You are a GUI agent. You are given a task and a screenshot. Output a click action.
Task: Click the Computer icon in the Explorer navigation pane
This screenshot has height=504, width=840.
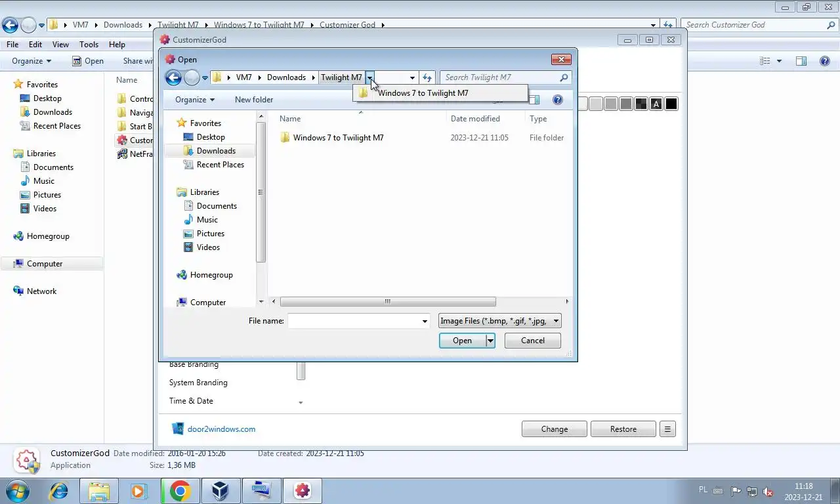pos(18,264)
